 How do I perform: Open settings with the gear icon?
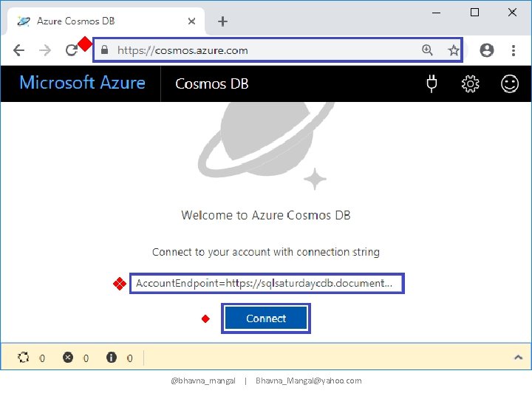tap(470, 83)
